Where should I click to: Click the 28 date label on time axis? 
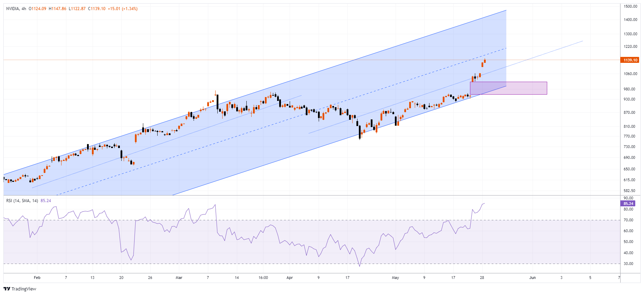[482, 278]
